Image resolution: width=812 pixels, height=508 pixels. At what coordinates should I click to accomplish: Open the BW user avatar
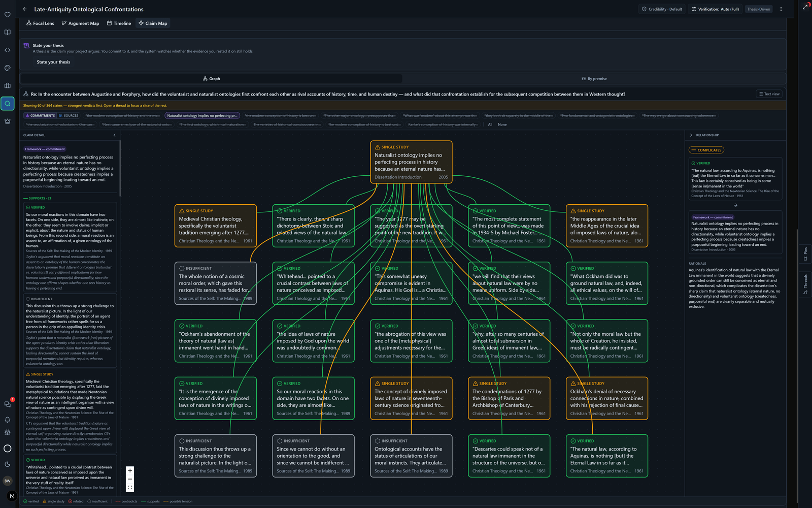coord(8,481)
